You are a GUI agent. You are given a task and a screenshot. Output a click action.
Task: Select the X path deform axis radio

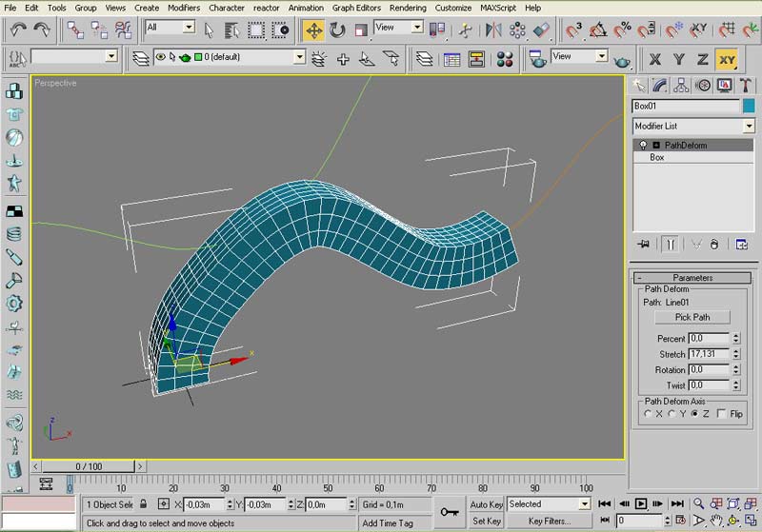(648, 414)
